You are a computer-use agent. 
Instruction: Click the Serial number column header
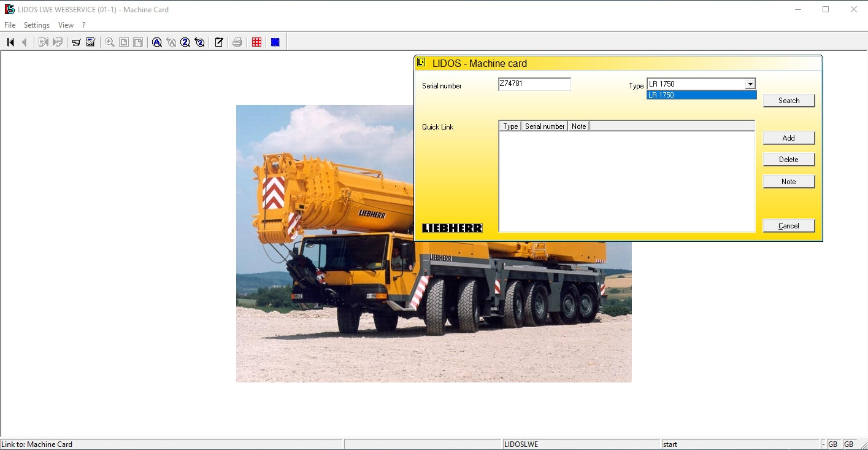tap(545, 126)
